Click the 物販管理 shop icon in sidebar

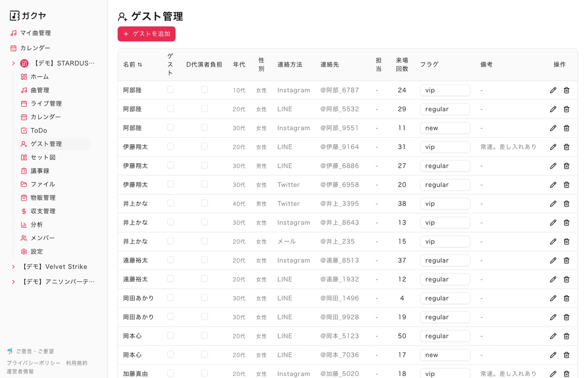click(24, 198)
